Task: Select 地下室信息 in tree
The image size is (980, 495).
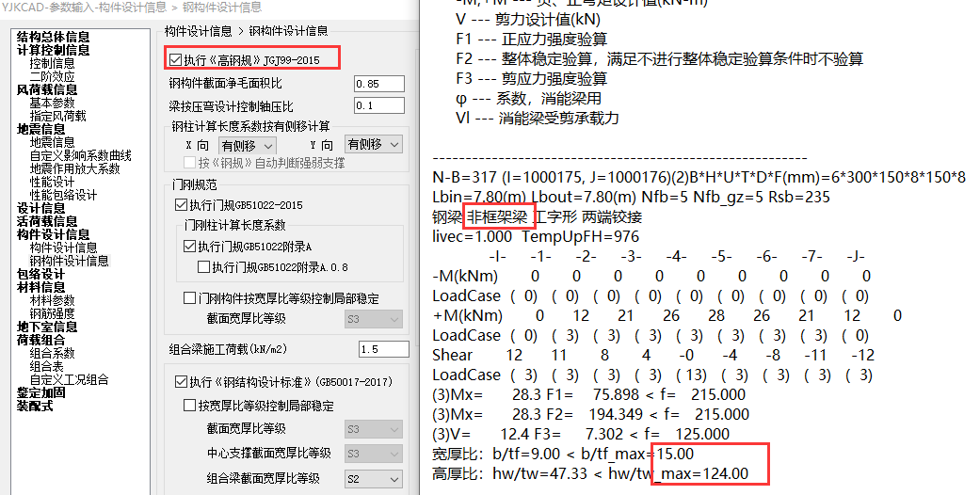Action: (x=47, y=327)
